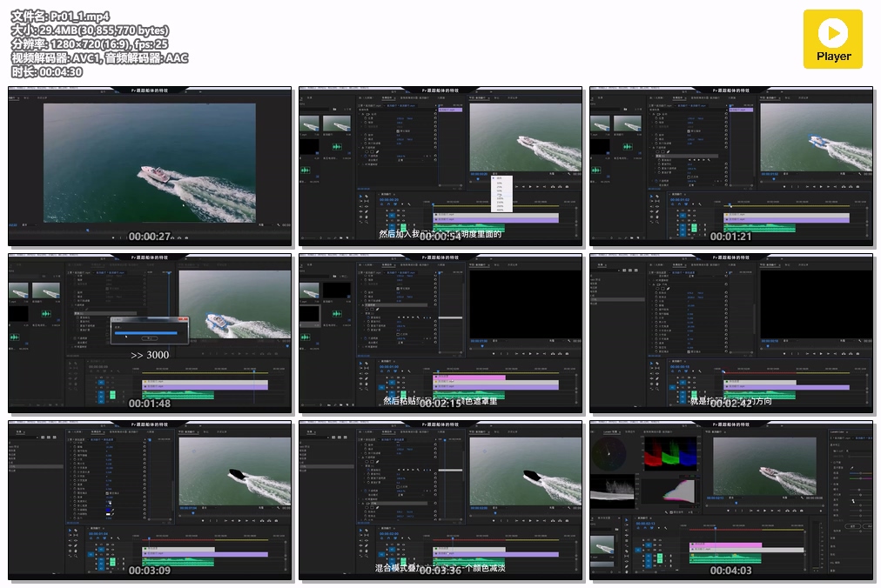Select the thumbnail frame stamped 00:03:36

point(440,501)
